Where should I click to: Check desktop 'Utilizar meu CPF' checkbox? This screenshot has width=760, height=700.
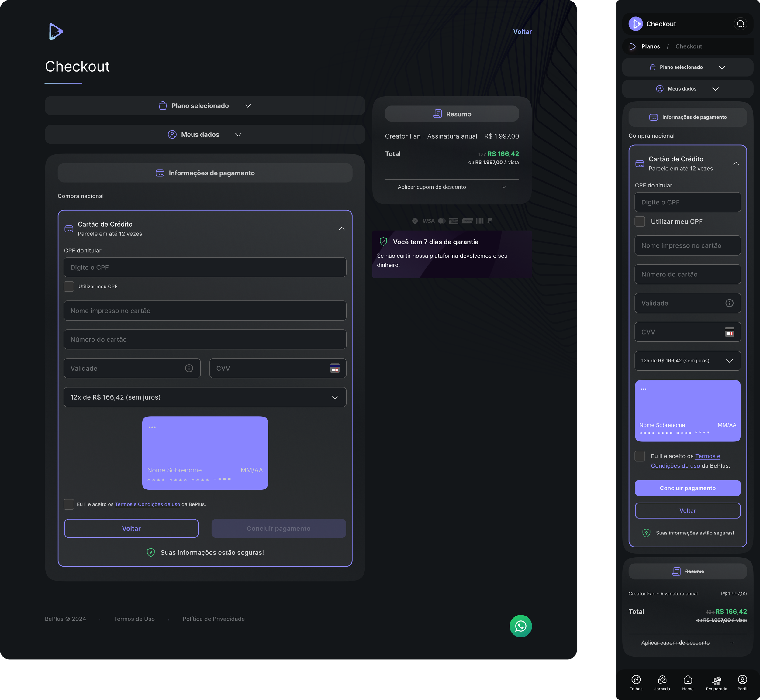[69, 287]
